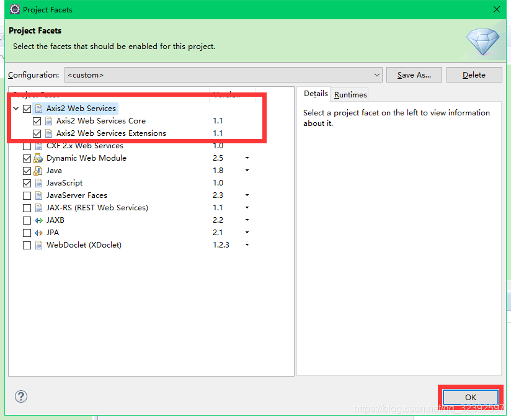Viewport: 511px width, 420px height.
Task: Open JAXB version 2.2 dropdown arrow
Action: tap(247, 220)
